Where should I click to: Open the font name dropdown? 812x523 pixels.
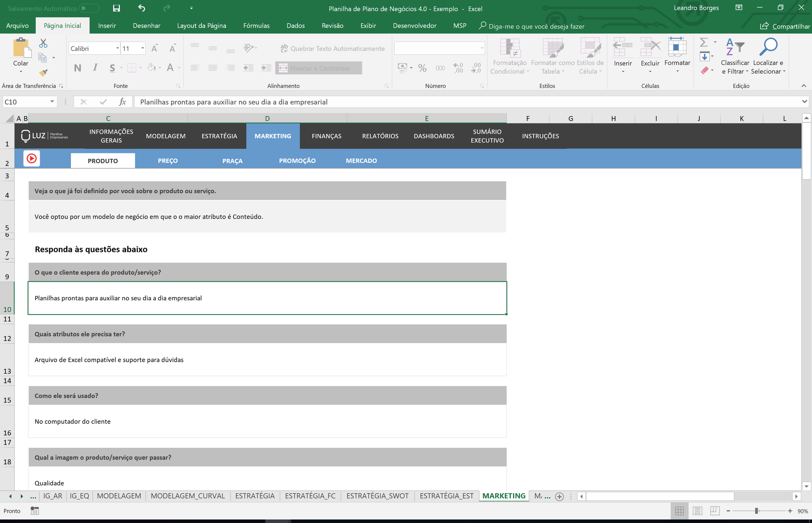tap(117, 48)
